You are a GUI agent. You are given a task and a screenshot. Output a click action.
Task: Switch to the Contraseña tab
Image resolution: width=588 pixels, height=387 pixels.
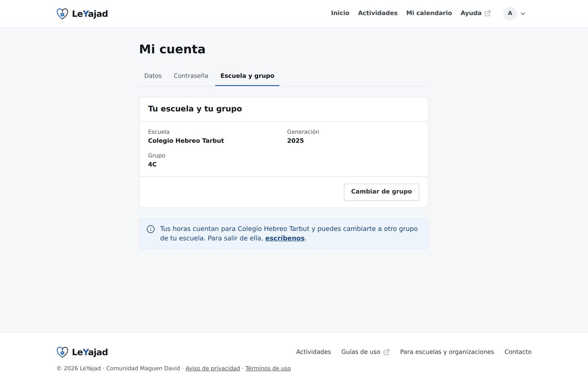[x=191, y=76]
